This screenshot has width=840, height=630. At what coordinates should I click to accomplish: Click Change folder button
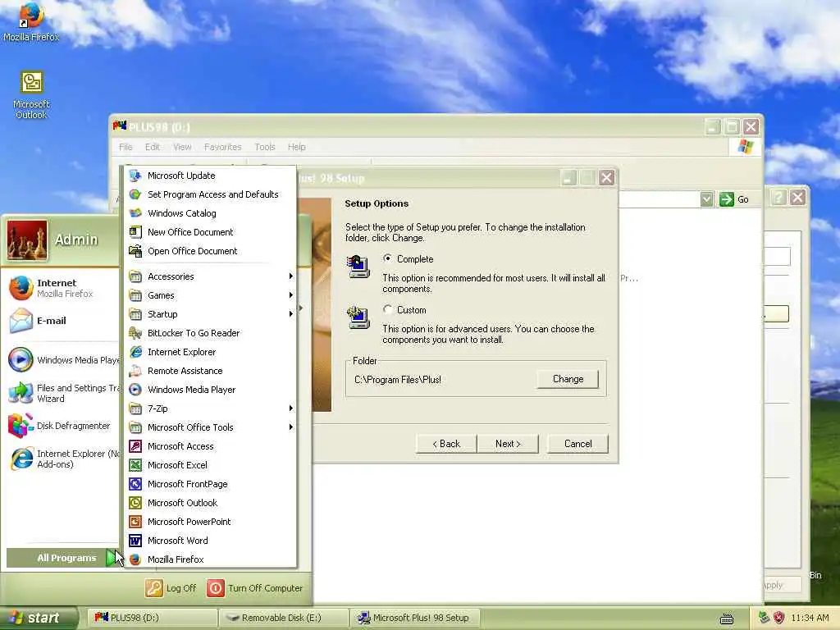pyautogui.click(x=568, y=379)
